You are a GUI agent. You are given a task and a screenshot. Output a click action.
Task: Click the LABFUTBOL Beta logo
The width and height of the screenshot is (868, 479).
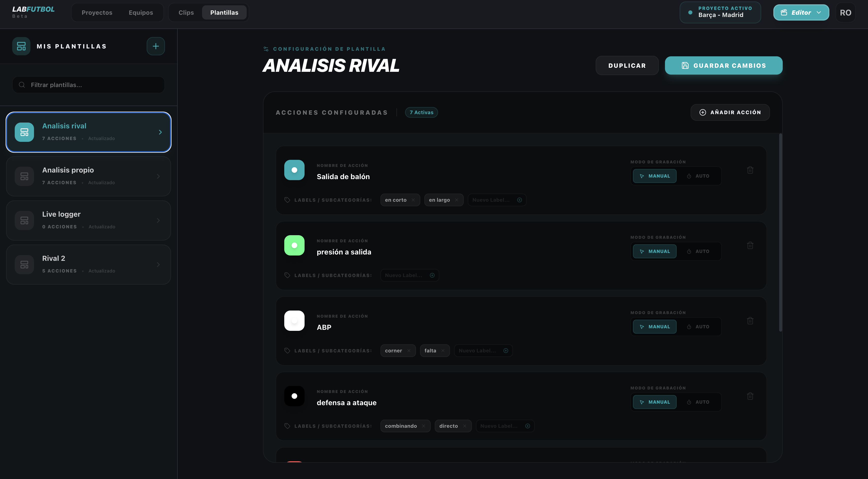[33, 12]
